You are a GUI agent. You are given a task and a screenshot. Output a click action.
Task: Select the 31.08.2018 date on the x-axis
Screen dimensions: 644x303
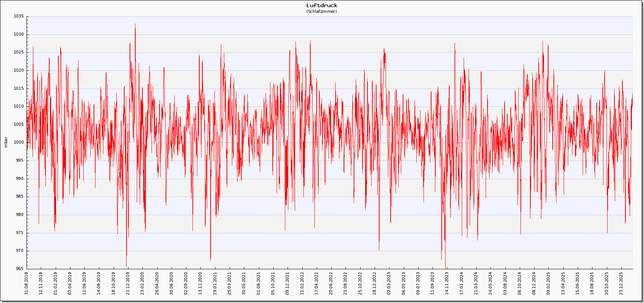click(x=27, y=283)
